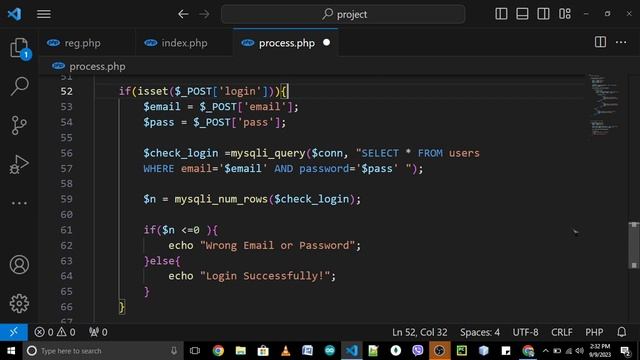Open Microsoft Store from the taskbar
The height and width of the screenshot is (360, 640).
pyautogui.click(x=263, y=351)
